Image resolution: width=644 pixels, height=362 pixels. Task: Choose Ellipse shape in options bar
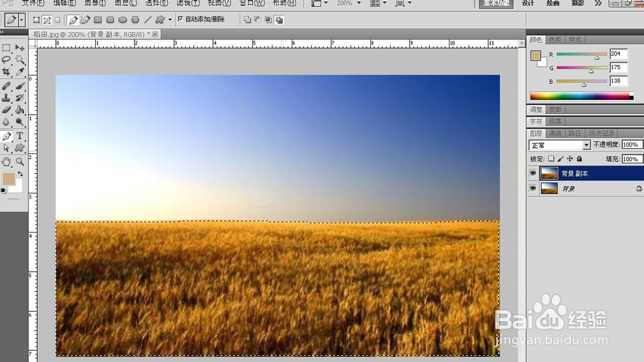pyautogui.click(x=122, y=20)
